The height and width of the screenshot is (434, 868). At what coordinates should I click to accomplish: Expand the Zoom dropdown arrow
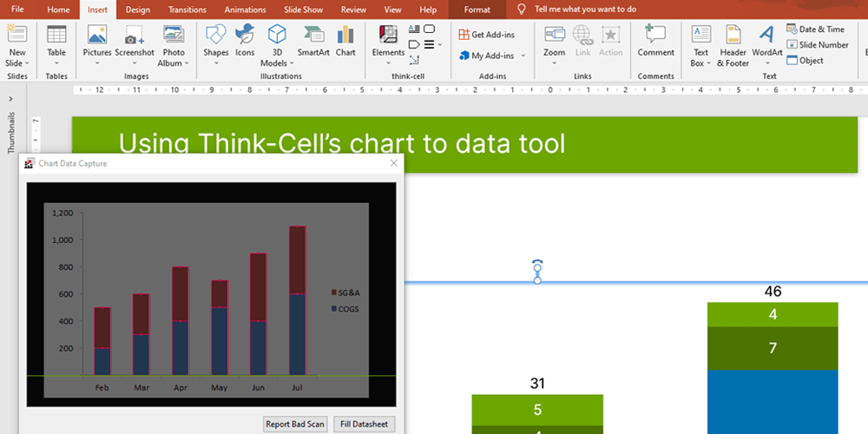point(554,63)
